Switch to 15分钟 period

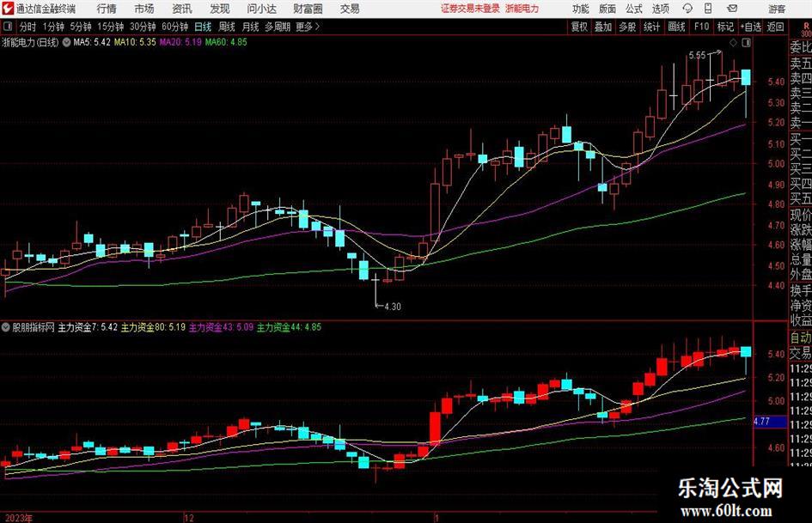point(110,27)
